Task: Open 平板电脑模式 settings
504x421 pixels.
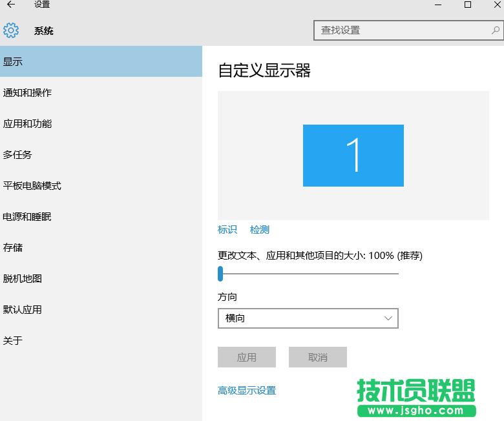Action: (x=32, y=186)
